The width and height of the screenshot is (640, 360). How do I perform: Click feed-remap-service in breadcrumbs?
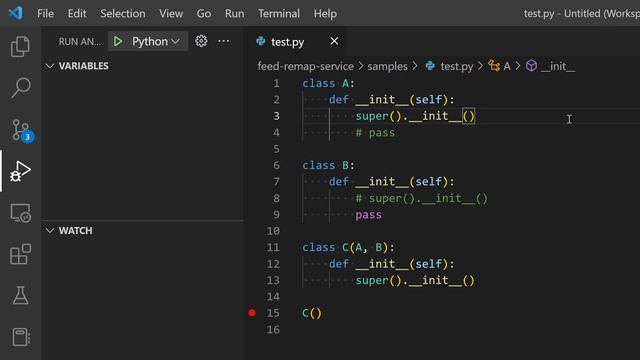[x=305, y=66]
